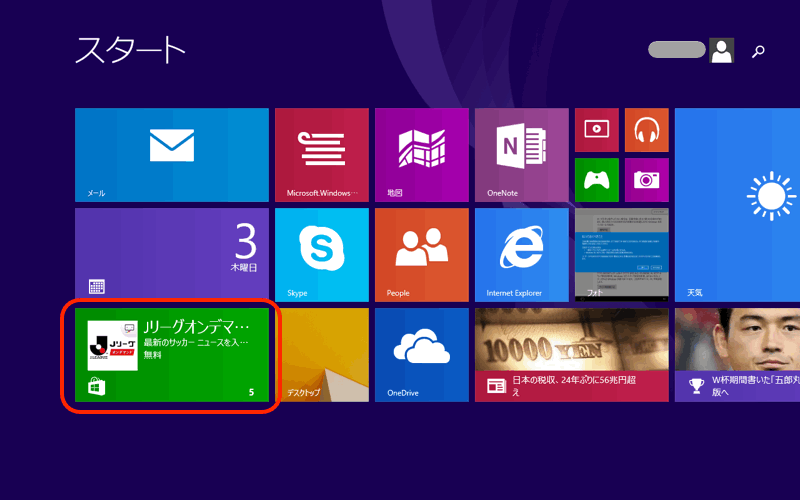Open the Mail tile

click(x=171, y=155)
